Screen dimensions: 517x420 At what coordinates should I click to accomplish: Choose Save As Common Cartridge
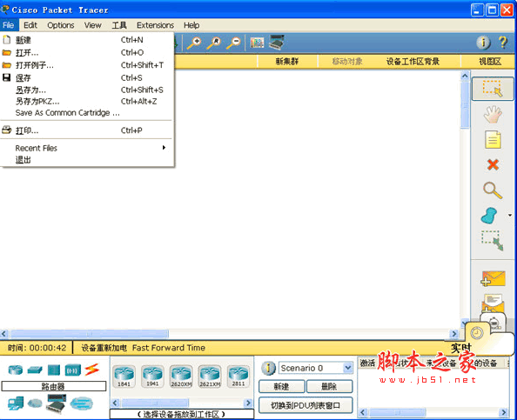(86, 113)
